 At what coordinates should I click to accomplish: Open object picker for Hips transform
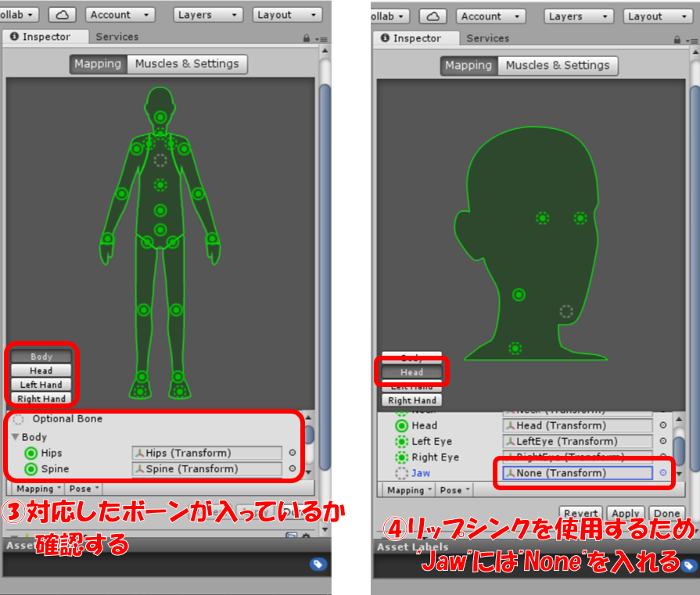tap(293, 453)
